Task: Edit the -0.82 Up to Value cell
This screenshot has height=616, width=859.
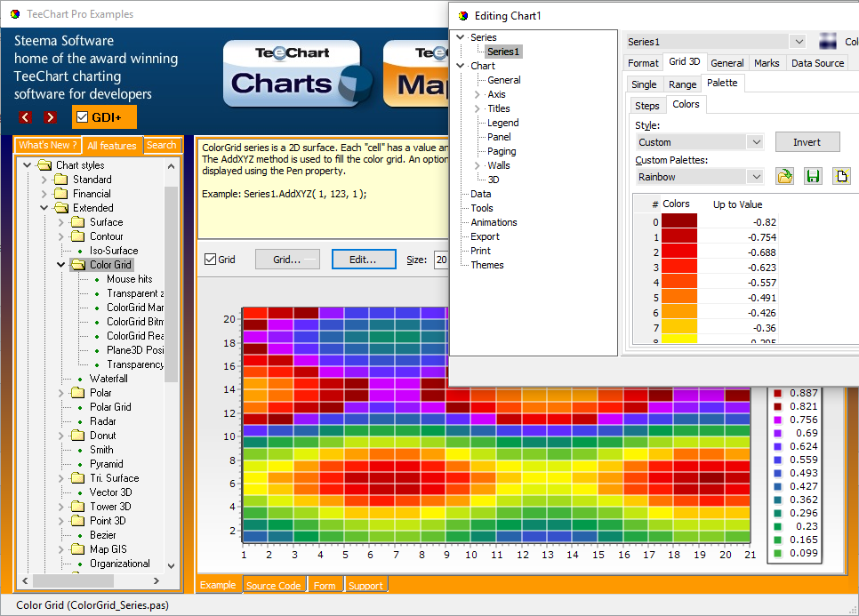Action: point(738,222)
